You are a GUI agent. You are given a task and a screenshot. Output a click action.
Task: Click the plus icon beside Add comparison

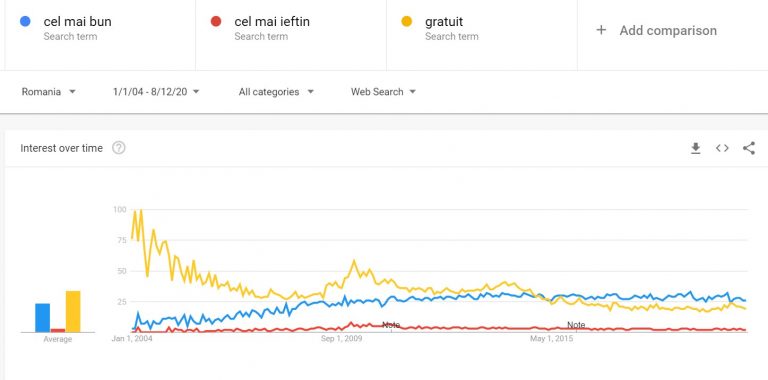601,30
